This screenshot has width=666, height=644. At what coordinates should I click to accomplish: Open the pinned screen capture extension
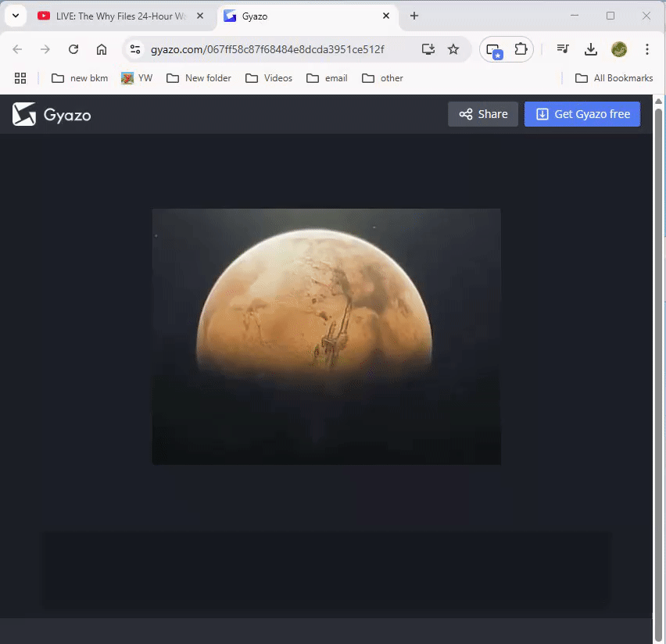point(494,50)
